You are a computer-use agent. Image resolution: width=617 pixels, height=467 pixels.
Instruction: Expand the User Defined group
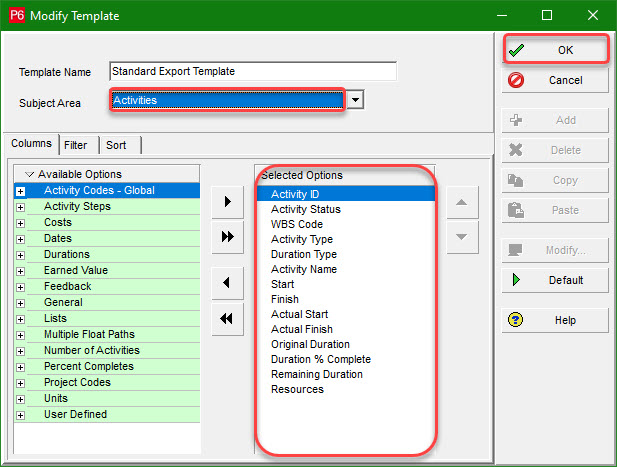[x=20, y=415]
